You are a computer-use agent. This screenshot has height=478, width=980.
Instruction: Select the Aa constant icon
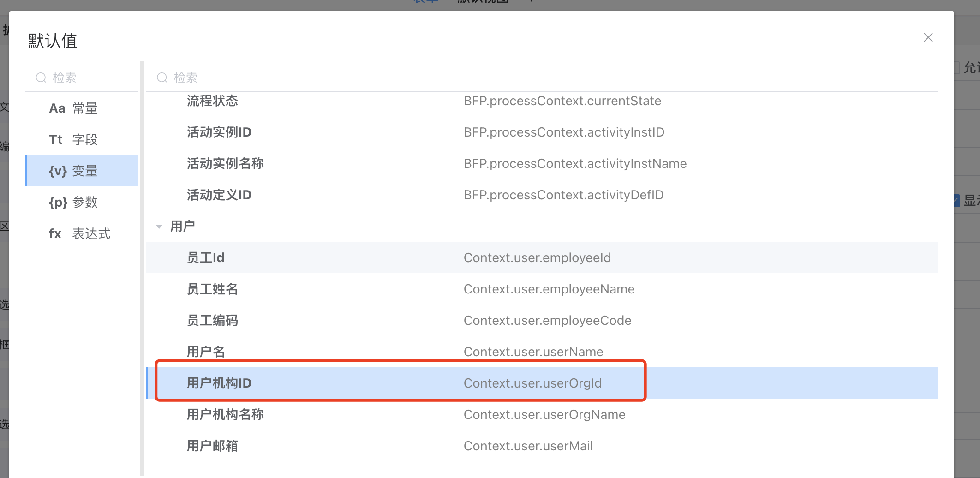57,108
